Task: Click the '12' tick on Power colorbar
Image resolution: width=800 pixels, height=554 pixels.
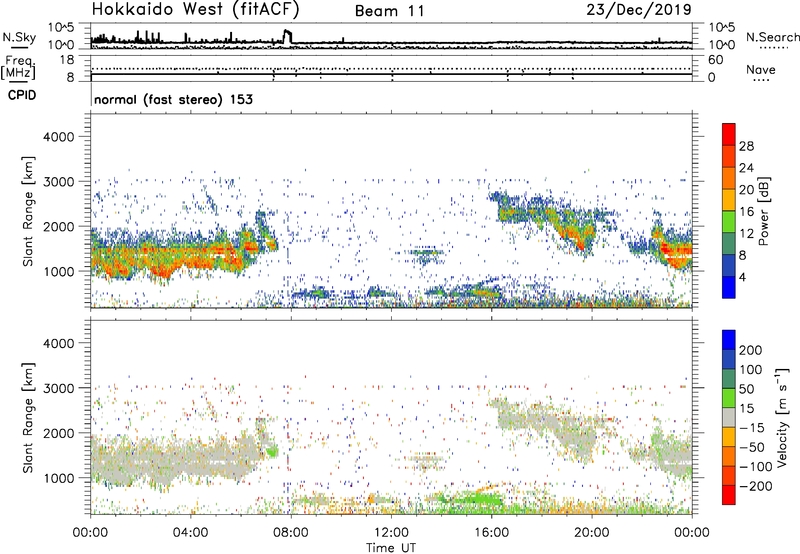Action: click(x=746, y=234)
